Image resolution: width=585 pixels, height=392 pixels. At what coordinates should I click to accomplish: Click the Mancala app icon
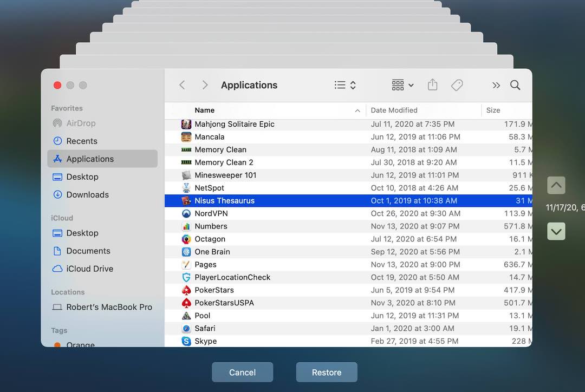(186, 137)
